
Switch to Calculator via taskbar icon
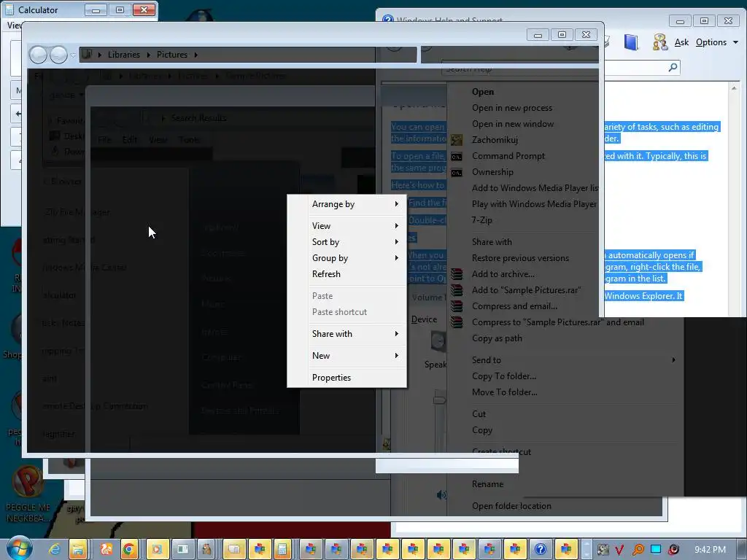[282, 549]
